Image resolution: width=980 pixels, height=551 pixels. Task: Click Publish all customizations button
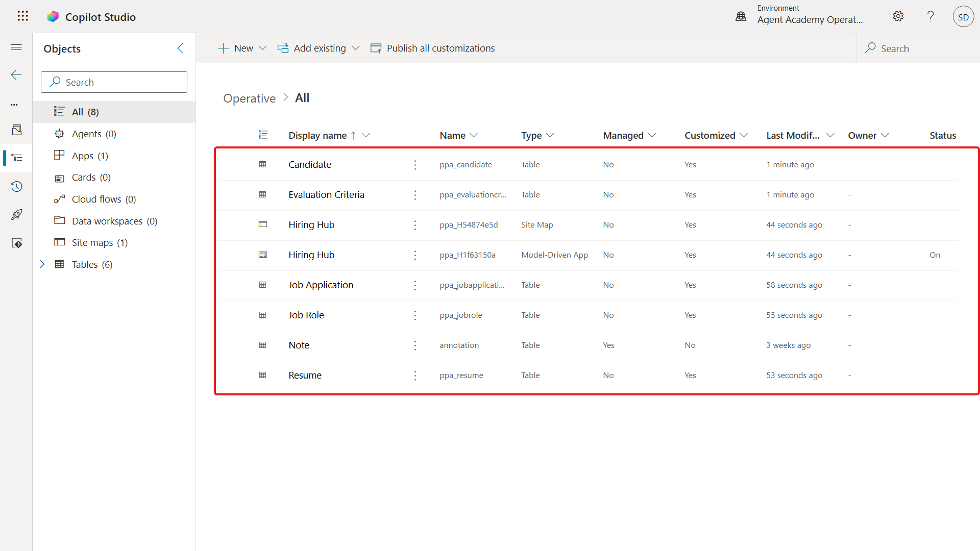pos(432,48)
